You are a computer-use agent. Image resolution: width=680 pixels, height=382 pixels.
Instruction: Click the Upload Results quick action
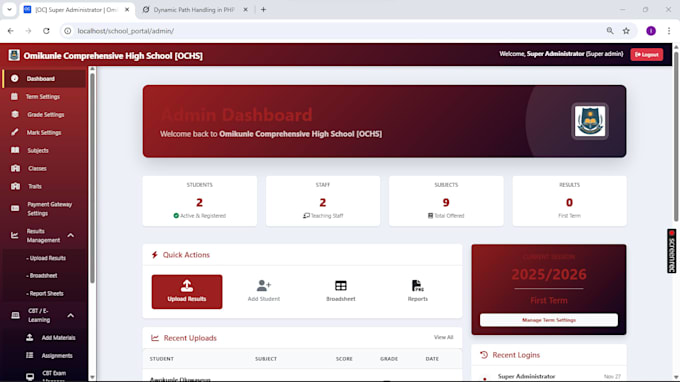(187, 292)
